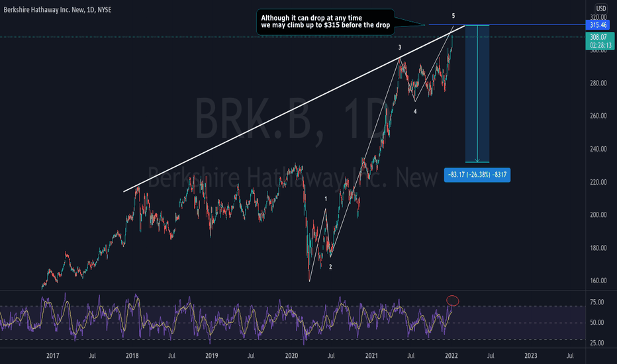The image size is (617, 364).
Task: Click the 2021 label on the time axis
Action: click(x=371, y=356)
